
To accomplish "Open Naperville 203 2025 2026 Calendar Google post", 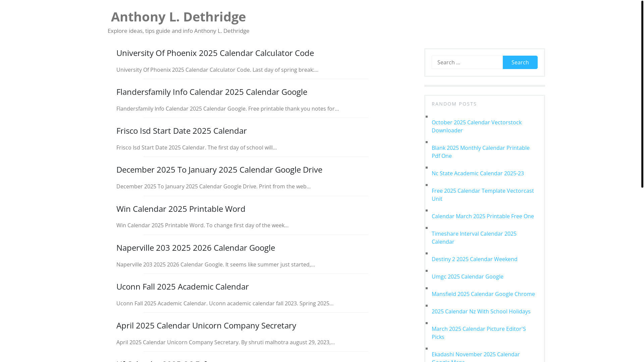I will pos(196,248).
